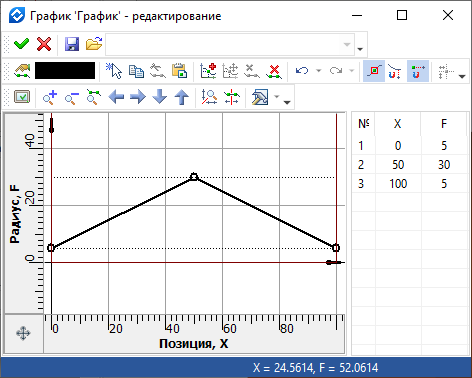Click the 'Радиус, F' axis label
Screen dimensions: 472x378
15,214
